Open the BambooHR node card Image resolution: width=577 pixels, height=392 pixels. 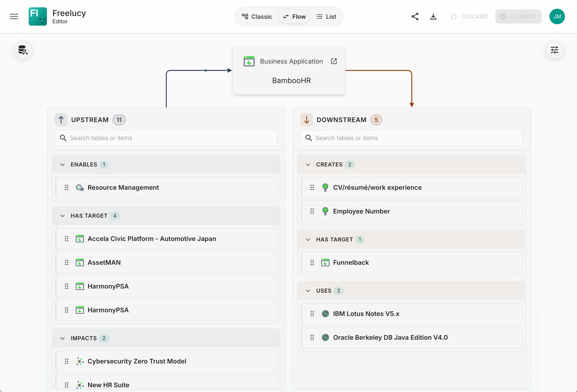coord(289,71)
